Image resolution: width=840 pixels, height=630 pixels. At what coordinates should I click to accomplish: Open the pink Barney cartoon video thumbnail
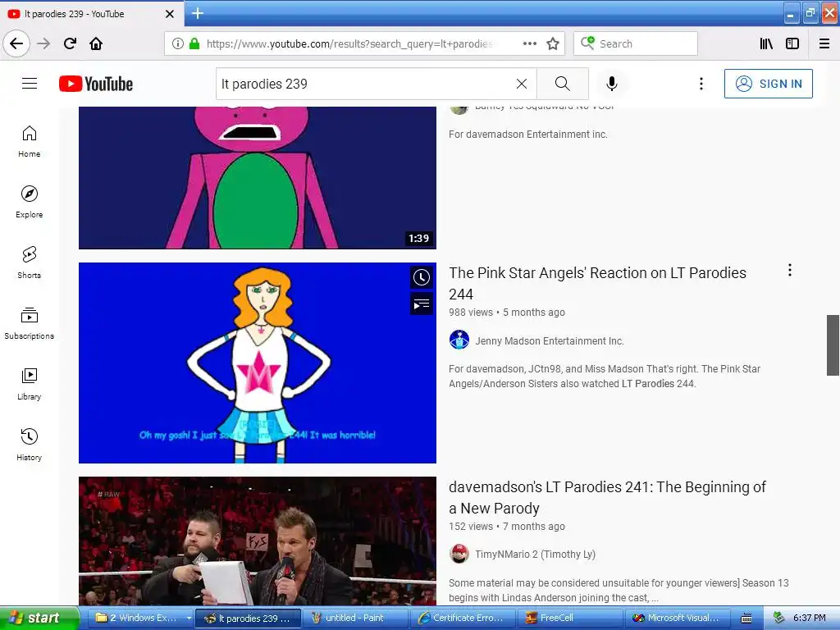point(257,177)
